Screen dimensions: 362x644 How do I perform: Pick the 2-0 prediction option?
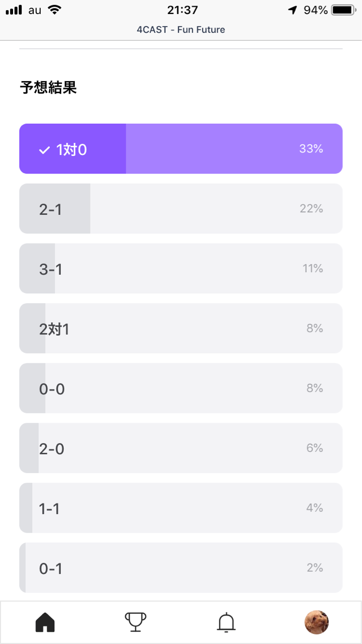pyautogui.click(x=181, y=448)
